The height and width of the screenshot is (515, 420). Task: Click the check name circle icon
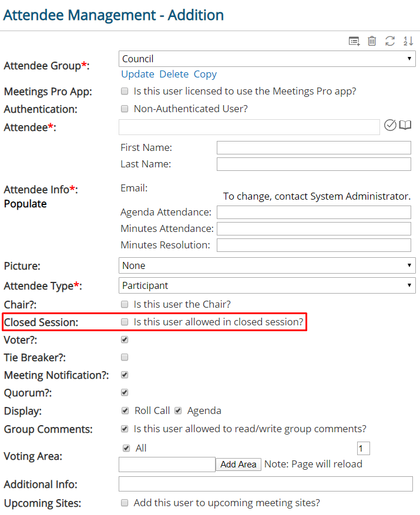390,125
